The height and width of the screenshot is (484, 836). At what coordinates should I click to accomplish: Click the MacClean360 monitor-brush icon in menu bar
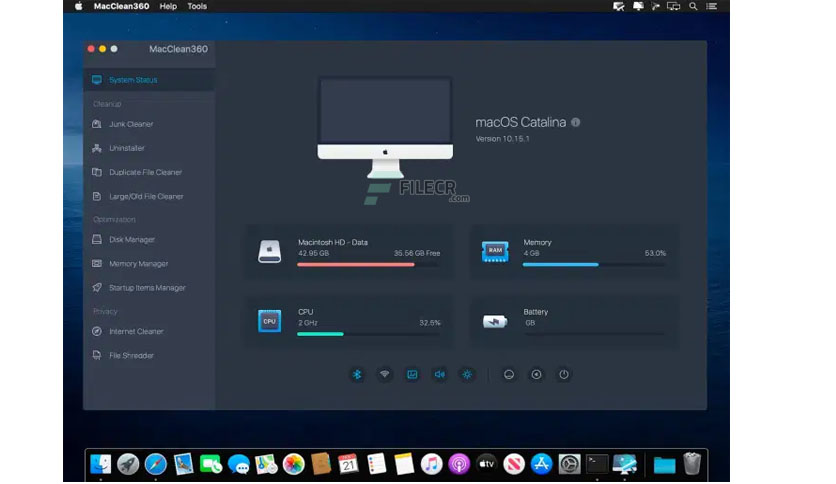click(x=618, y=6)
